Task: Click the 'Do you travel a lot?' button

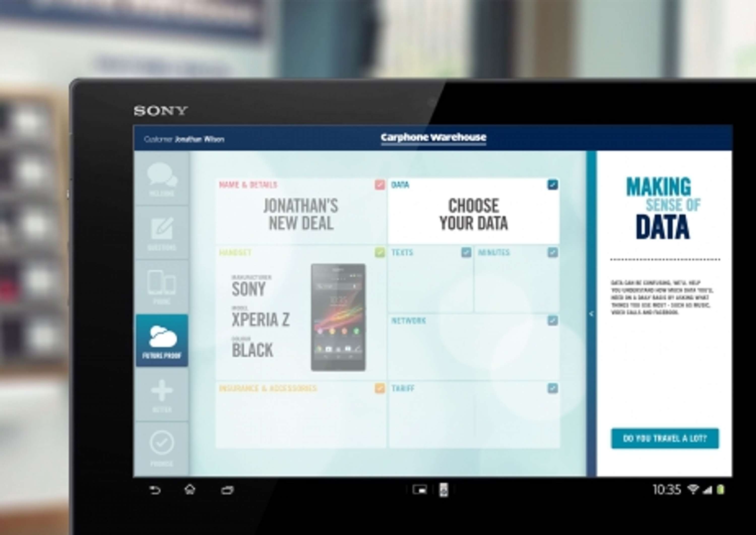Action: tap(665, 438)
